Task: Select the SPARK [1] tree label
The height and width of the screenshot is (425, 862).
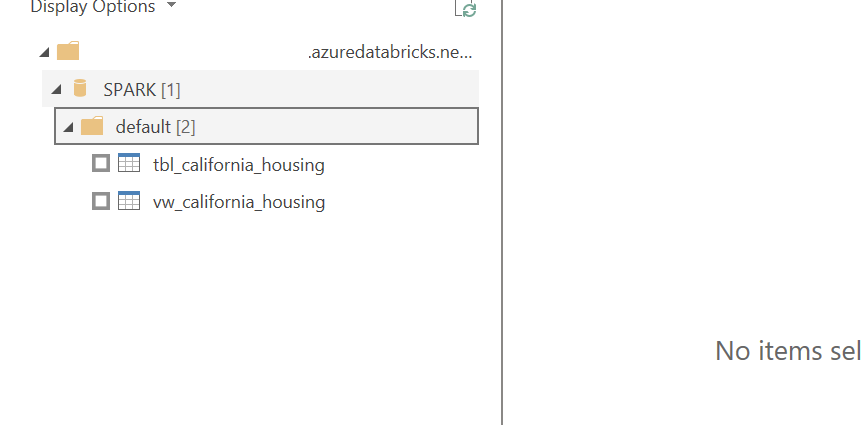Action: 142,90
